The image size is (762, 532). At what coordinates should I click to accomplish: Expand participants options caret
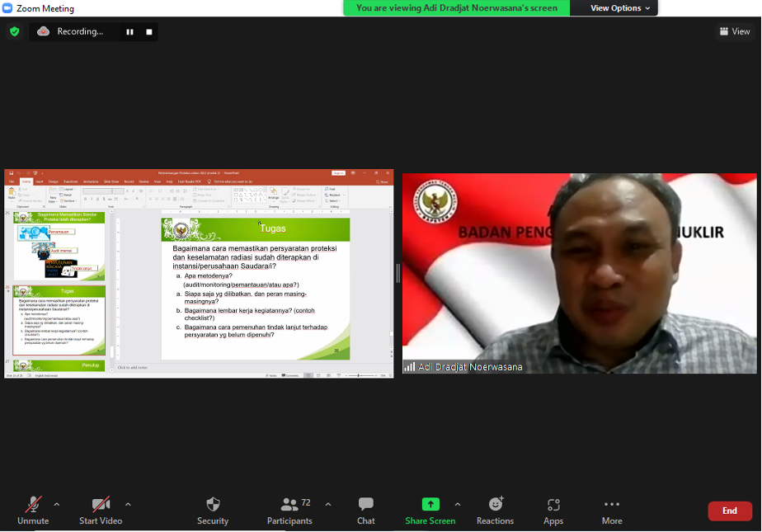[x=328, y=504]
